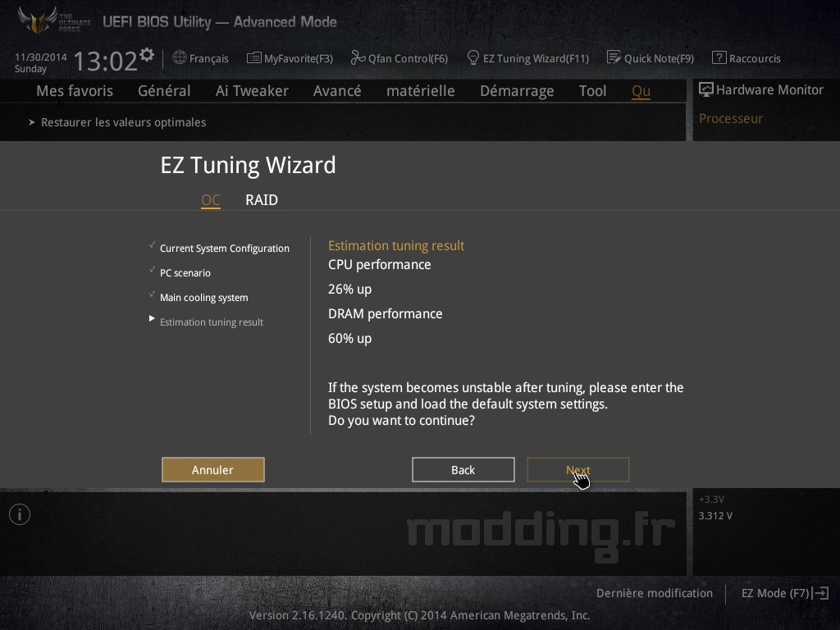This screenshot has width=840, height=630.
Task: Click the Back button
Action: [463, 470]
